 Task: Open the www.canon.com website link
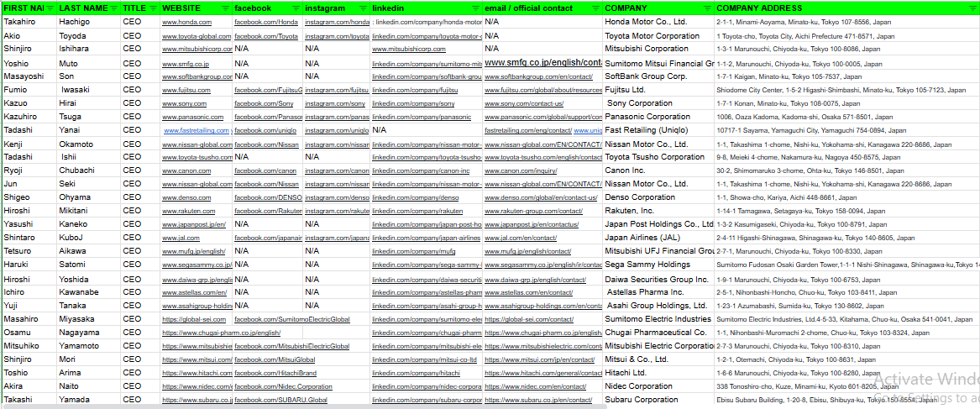[186, 170]
